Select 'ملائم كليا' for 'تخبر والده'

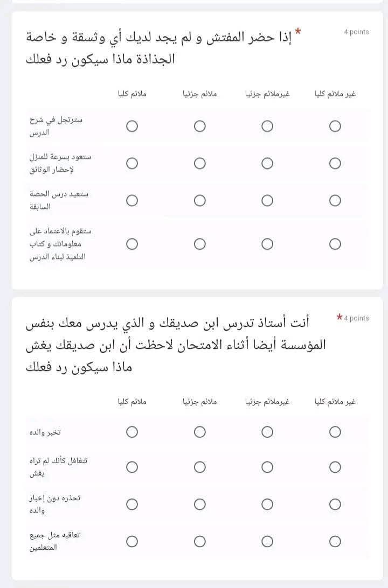pos(132,432)
